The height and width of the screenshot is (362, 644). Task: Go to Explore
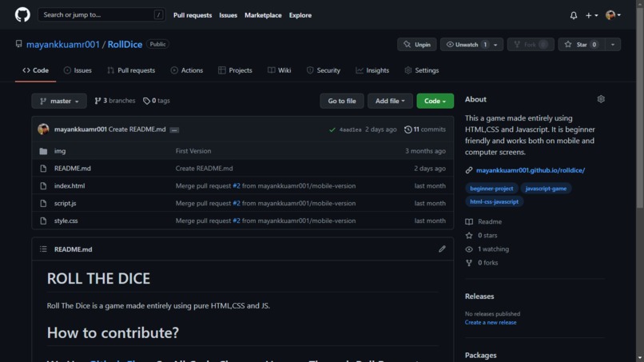300,15
